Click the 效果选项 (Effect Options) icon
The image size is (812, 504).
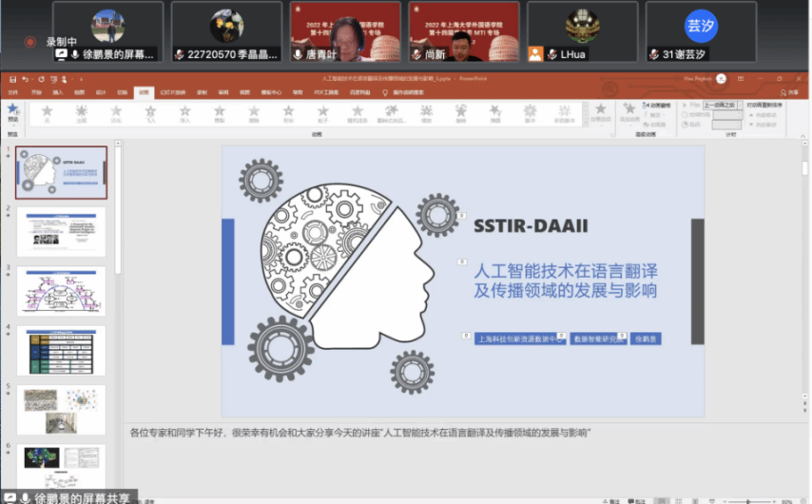click(601, 112)
